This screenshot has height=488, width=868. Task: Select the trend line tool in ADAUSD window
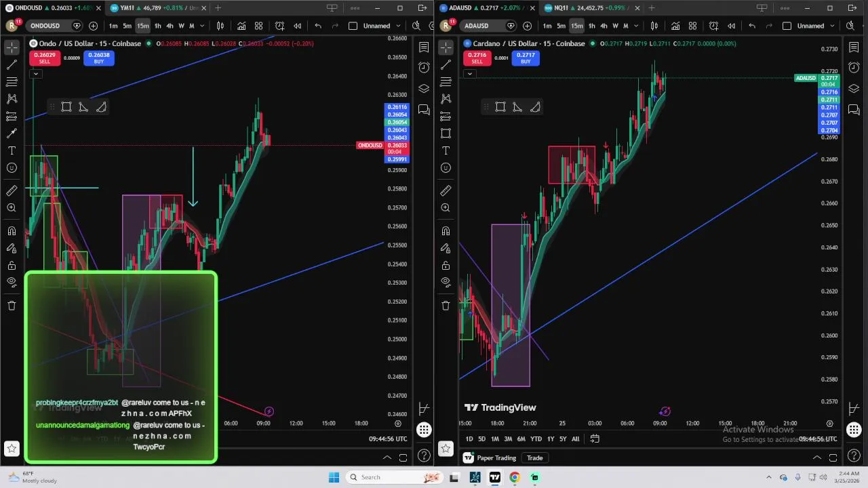[446, 65]
